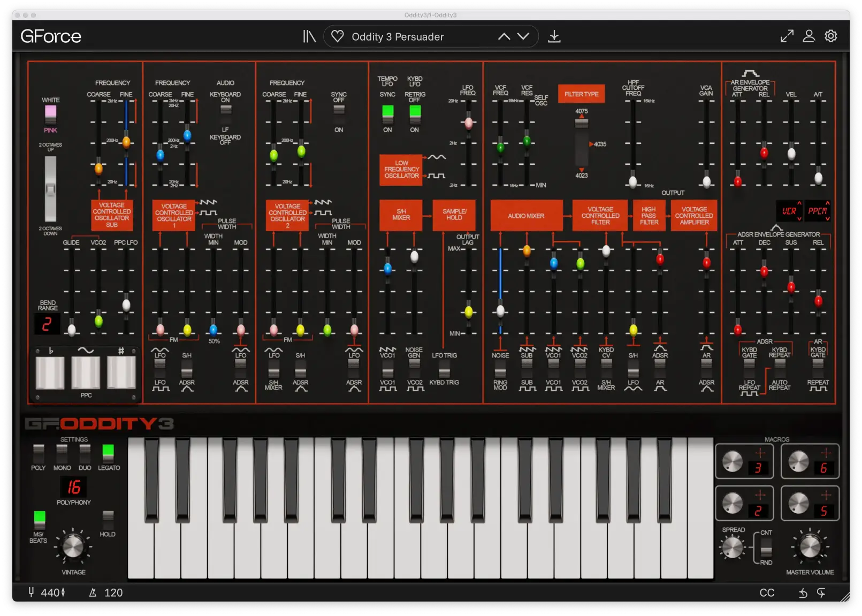The image size is (862, 616).
Task: Click the Macro 2 assign crosshair icon
Action: (760, 495)
